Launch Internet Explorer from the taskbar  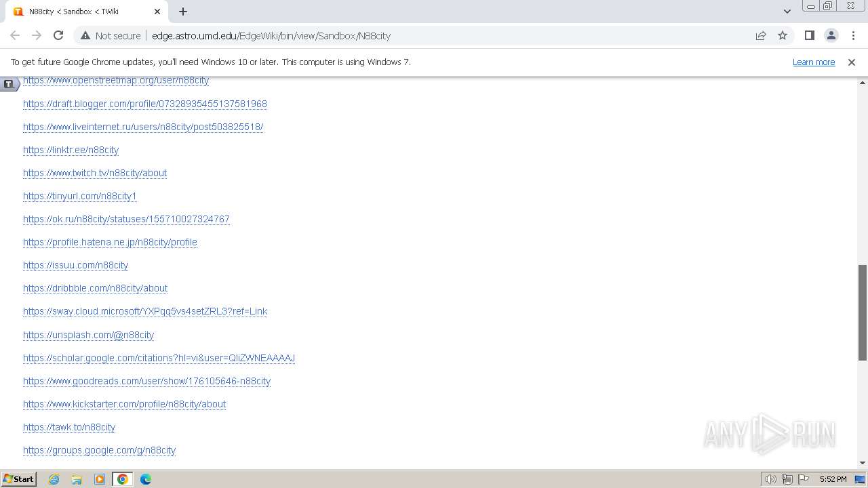tap(54, 479)
